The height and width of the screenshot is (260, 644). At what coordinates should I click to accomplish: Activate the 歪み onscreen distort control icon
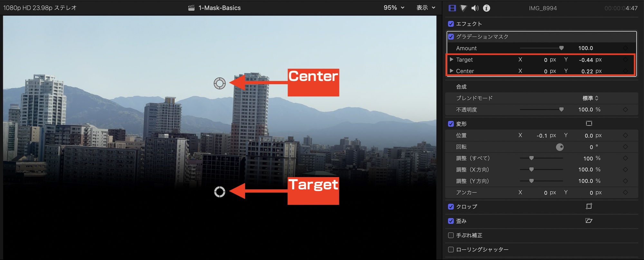(x=589, y=221)
